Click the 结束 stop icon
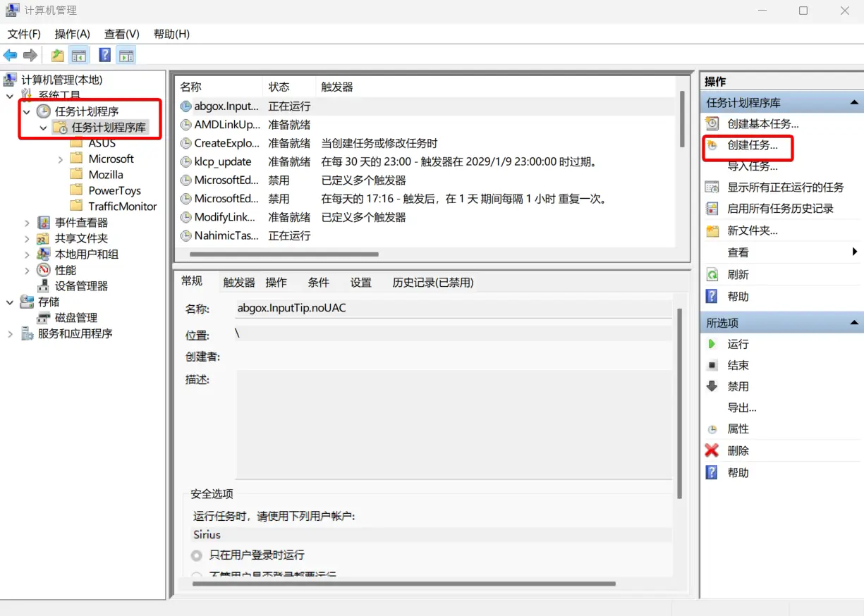This screenshot has height=616, width=864. tap(712, 365)
